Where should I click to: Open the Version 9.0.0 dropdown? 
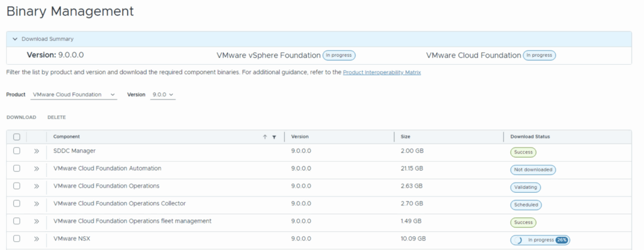pyautogui.click(x=163, y=94)
